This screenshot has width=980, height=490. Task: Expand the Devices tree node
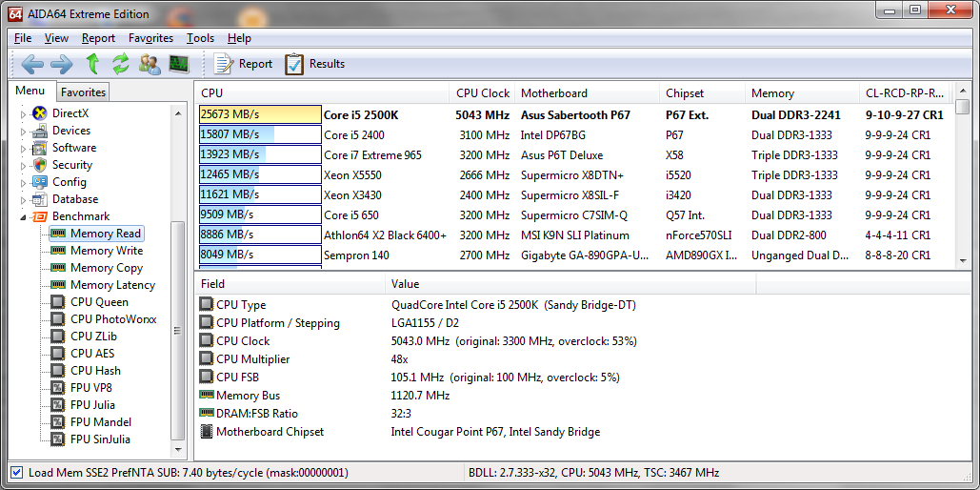point(24,132)
